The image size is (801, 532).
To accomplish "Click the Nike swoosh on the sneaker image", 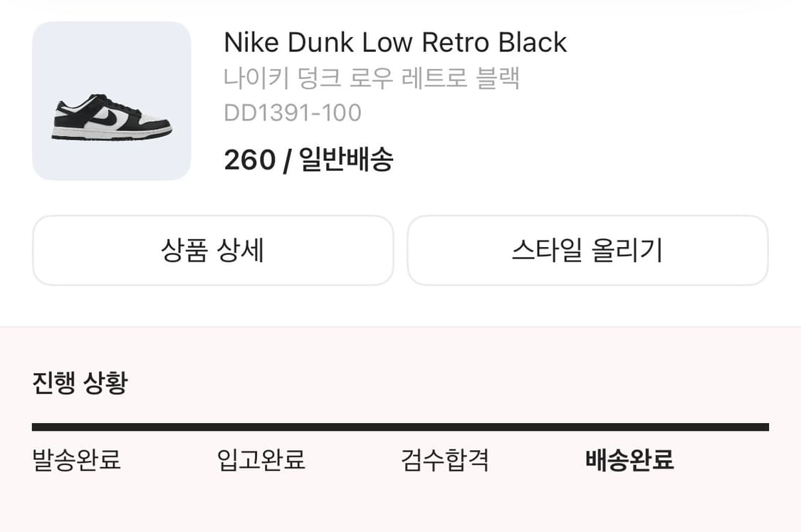I will coord(105,115).
